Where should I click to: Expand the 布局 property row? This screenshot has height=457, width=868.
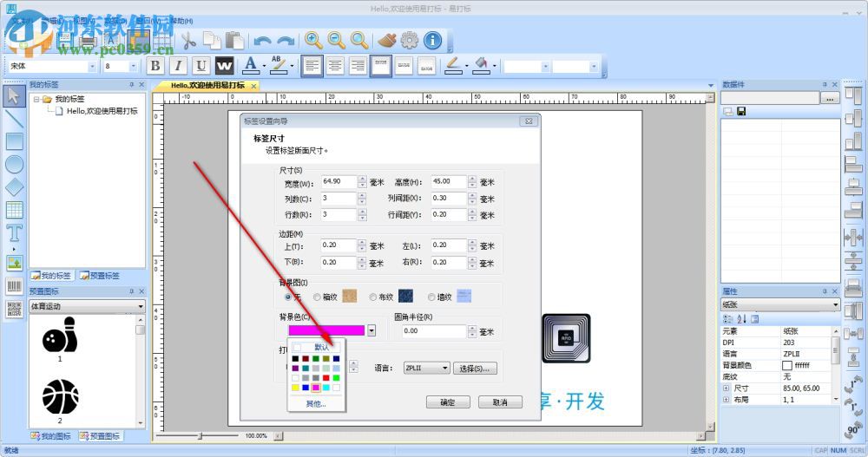tap(727, 399)
